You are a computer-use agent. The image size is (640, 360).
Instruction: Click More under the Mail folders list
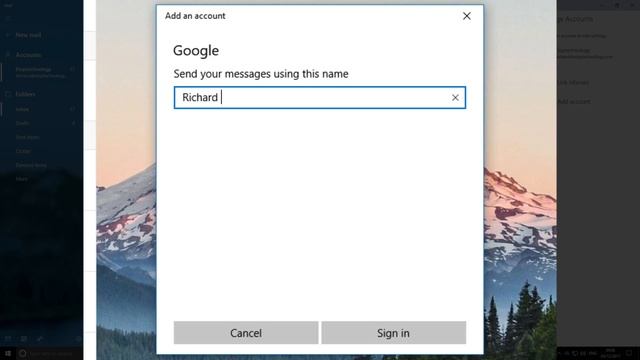(x=21, y=179)
